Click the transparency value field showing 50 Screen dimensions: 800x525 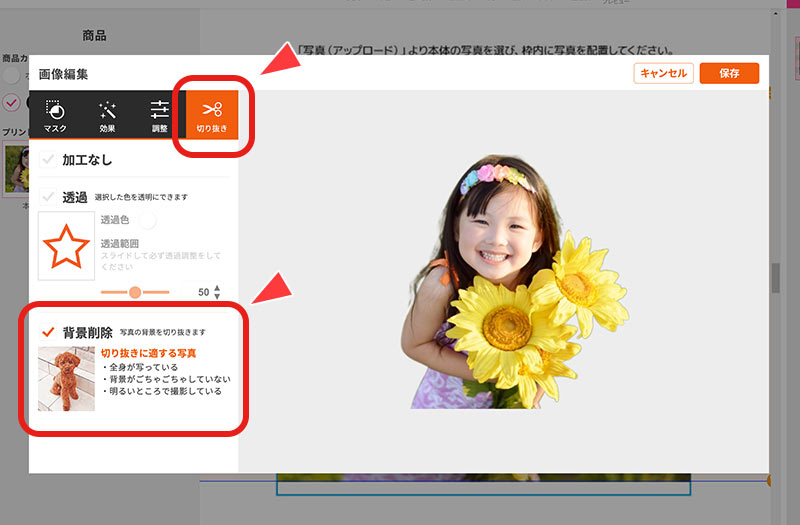203,292
